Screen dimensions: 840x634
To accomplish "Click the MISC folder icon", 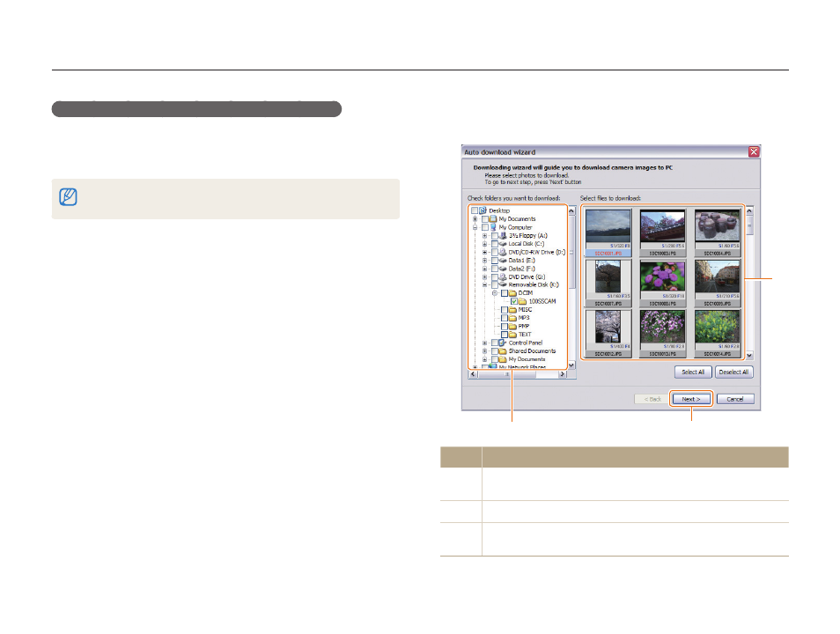I will (x=512, y=310).
